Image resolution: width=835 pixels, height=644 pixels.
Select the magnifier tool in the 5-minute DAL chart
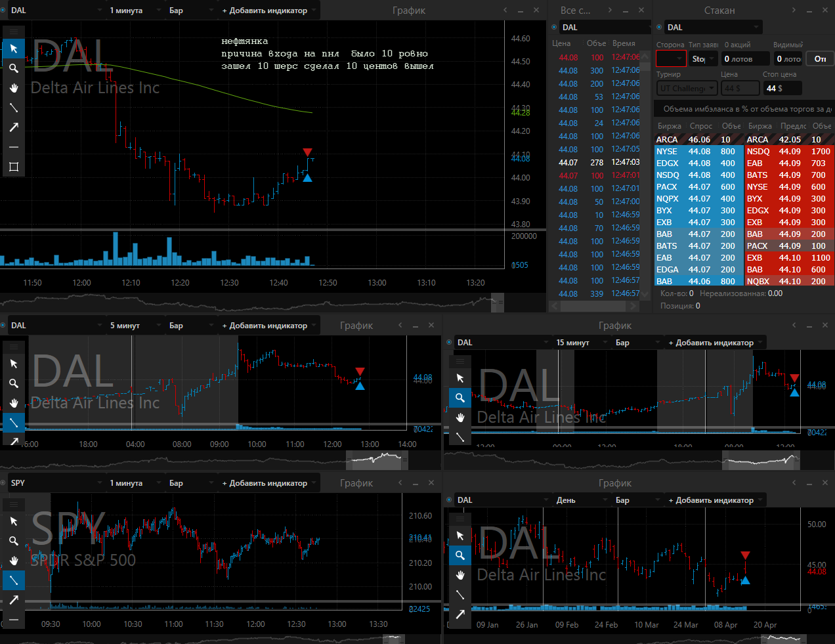(x=13, y=383)
